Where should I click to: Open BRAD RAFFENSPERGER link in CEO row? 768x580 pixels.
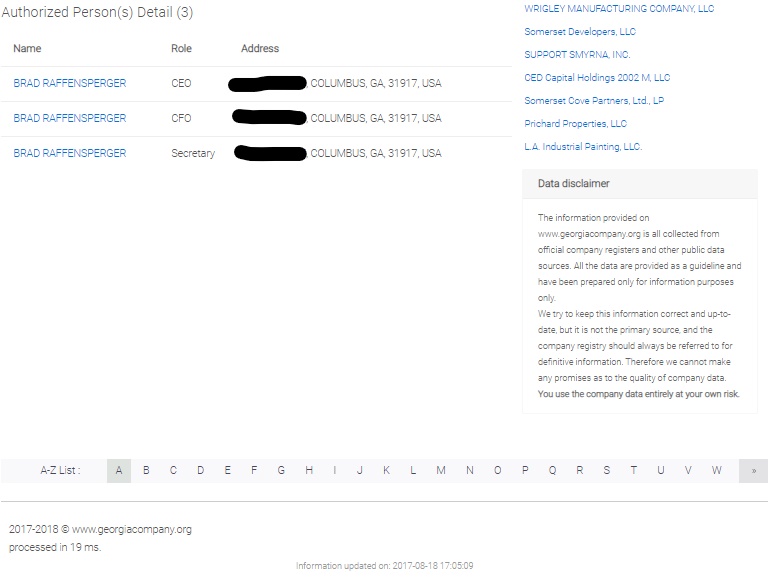(70, 83)
